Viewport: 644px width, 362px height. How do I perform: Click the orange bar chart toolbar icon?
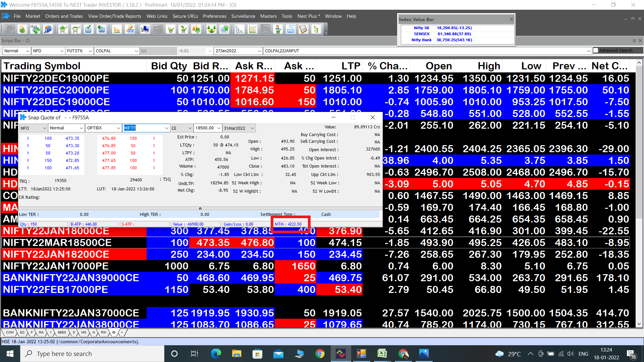pos(117,29)
